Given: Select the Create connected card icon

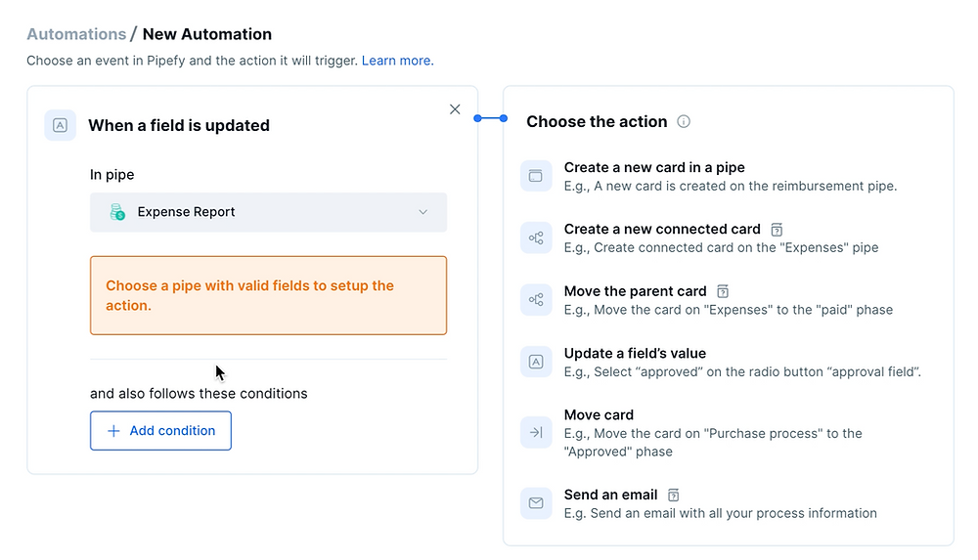Looking at the screenshot, I should pos(536,237).
